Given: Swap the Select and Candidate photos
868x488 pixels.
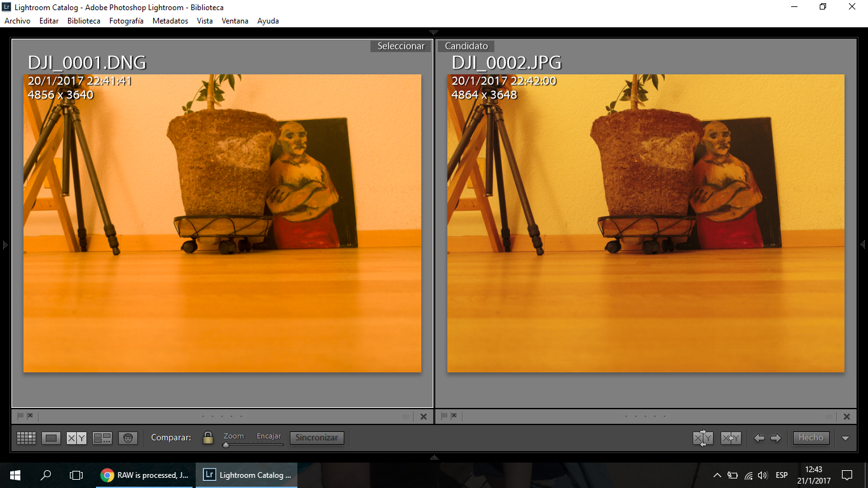Looking at the screenshot, I should pyautogui.click(x=703, y=438).
